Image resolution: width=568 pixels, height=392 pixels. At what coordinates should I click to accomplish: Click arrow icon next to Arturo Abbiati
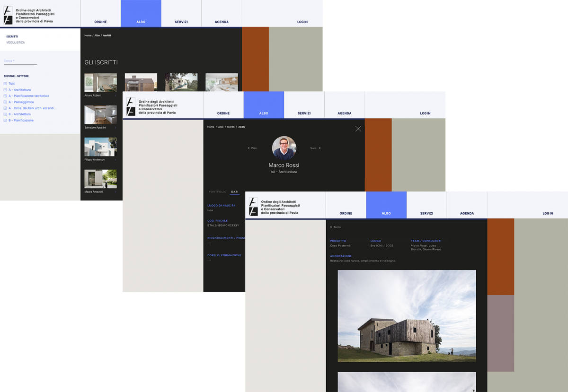115,96
